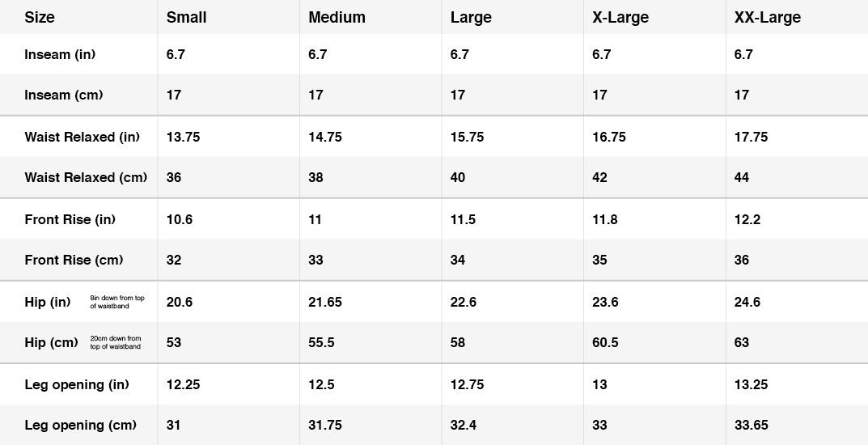Select the 21.65 Medium hip value
This screenshot has width=868, height=445.
click(x=325, y=303)
